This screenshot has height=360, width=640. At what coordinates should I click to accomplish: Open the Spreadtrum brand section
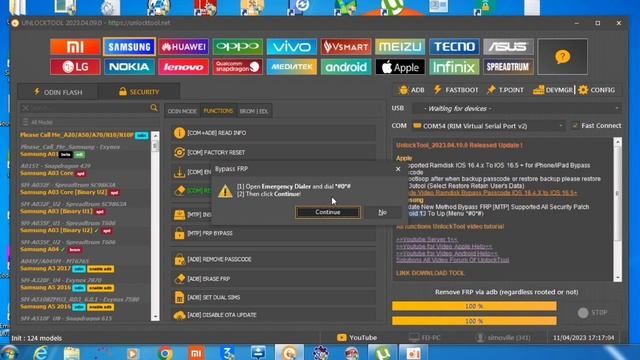coord(508,67)
